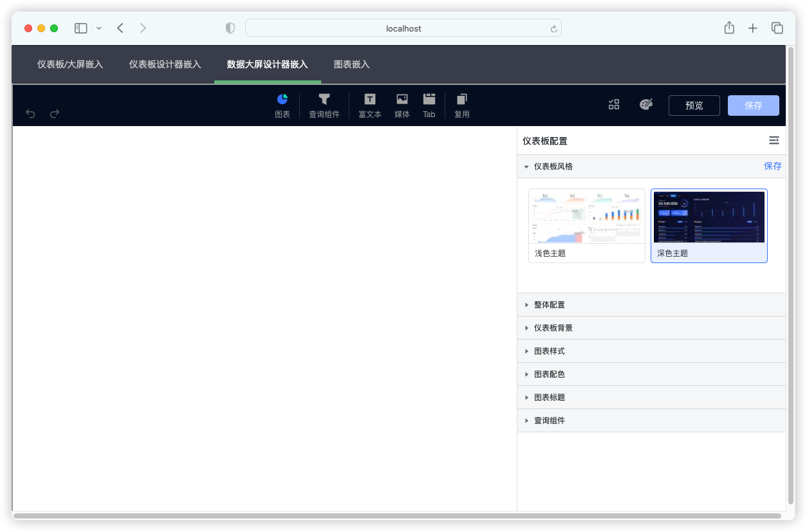Open the 查询组件 query component tool
This screenshot has height=532, width=807.
pos(324,105)
